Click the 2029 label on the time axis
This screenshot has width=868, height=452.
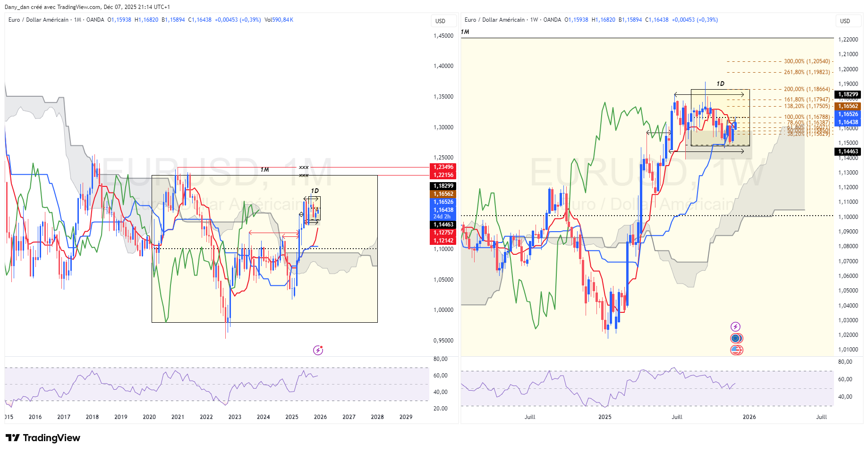406,417
